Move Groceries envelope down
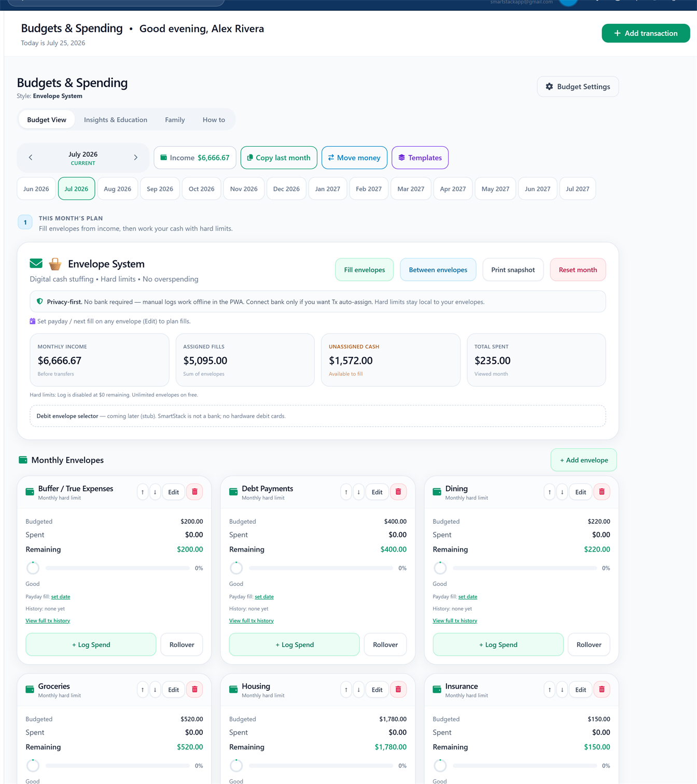Image resolution: width=697 pixels, height=784 pixels. [155, 689]
